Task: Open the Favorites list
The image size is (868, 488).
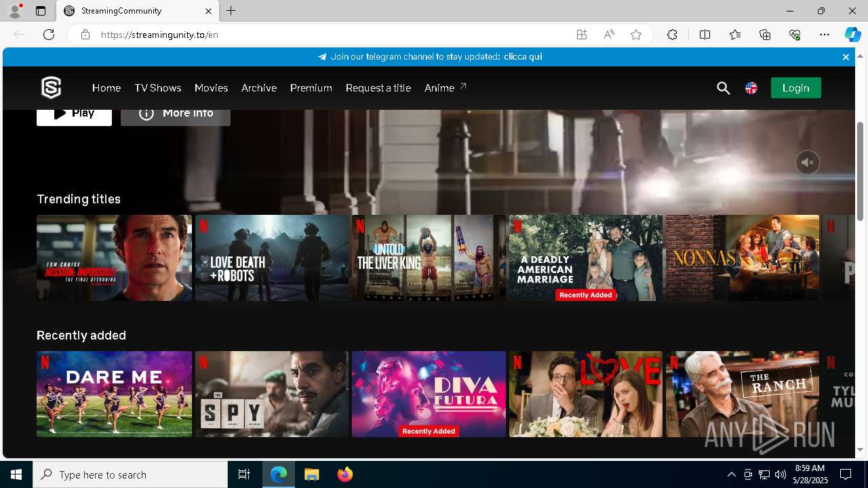Action: (735, 35)
